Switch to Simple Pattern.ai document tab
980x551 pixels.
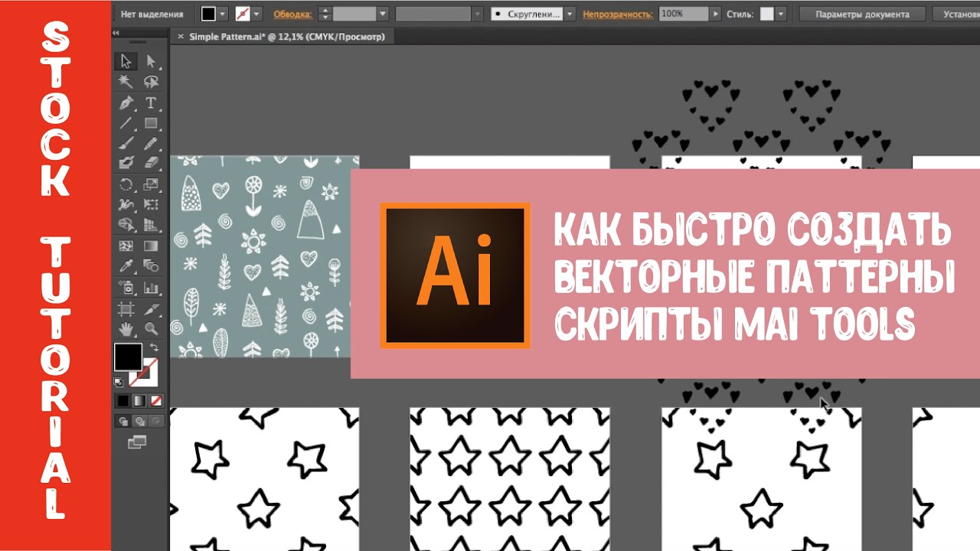pyautogui.click(x=286, y=36)
